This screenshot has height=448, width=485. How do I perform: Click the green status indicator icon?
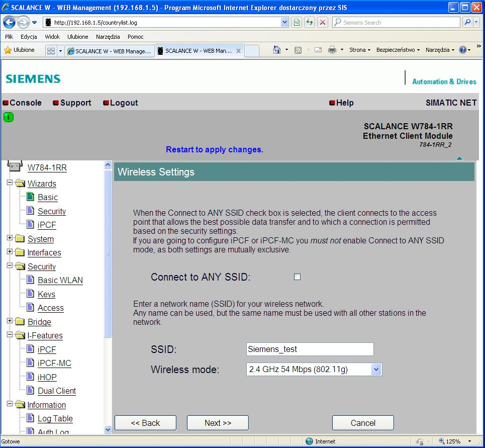tap(9, 117)
